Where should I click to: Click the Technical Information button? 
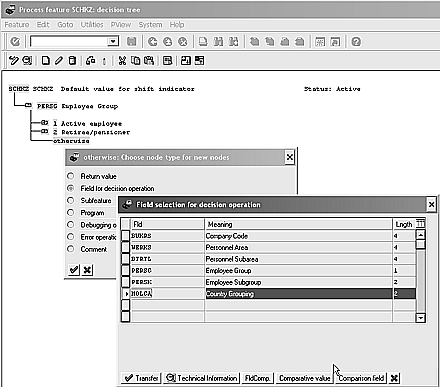pyautogui.click(x=202, y=378)
